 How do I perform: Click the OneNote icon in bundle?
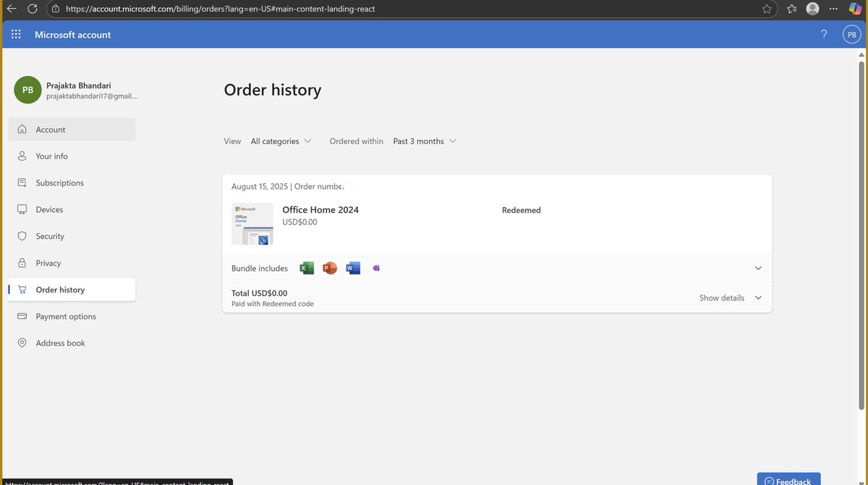pos(376,268)
